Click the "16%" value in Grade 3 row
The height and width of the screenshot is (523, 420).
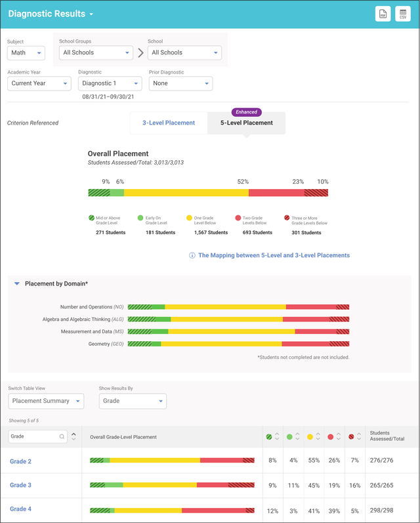tap(354, 486)
